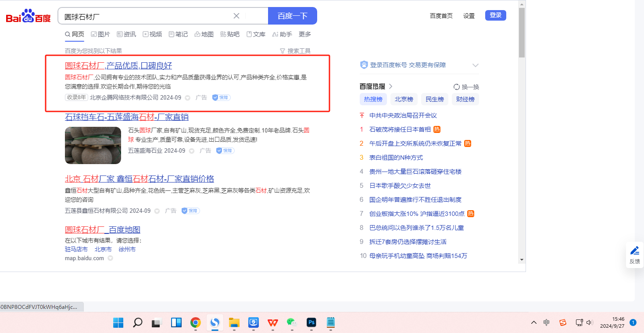Expand the 登录百度帐号 banner chevron
Screen dimensions: 644x333
click(475, 65)
